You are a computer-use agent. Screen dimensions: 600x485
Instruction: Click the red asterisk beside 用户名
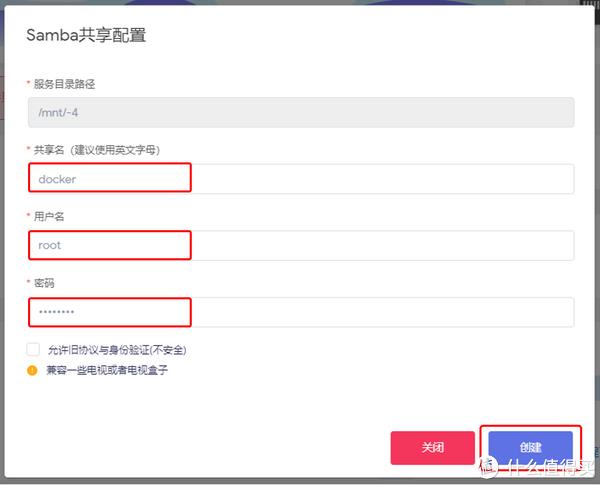point(28,215)
